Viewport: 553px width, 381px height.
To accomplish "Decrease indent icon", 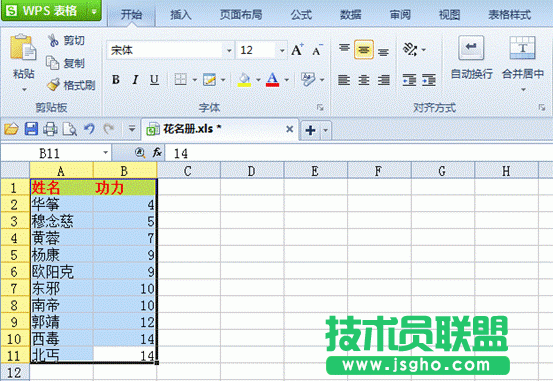I will coord(409,80).
